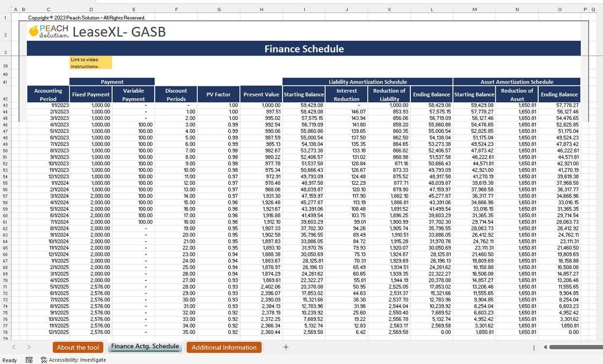Select the Copyright notice cell
The width and height of the screenshot is (603, 364).
pyautogui.click(x=87, y=17)
